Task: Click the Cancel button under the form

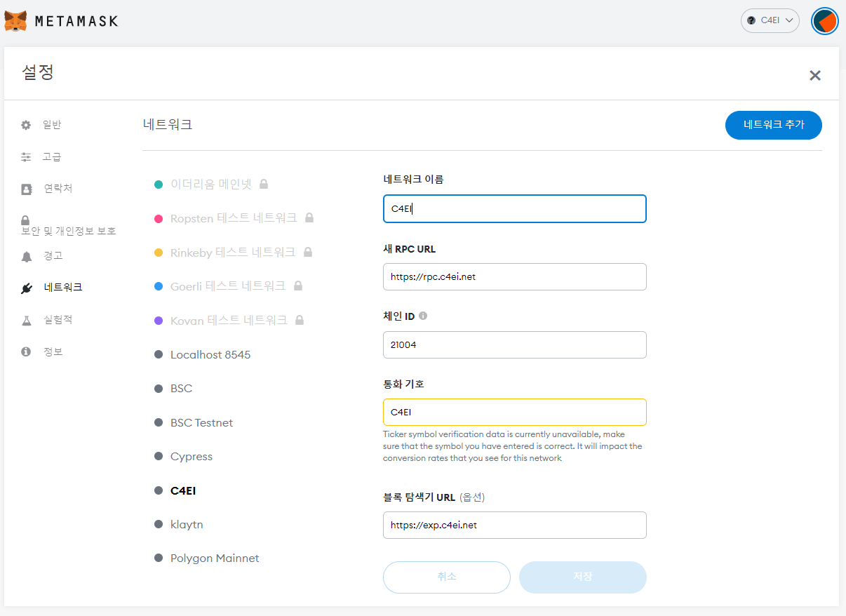Action: click(446, 577)
